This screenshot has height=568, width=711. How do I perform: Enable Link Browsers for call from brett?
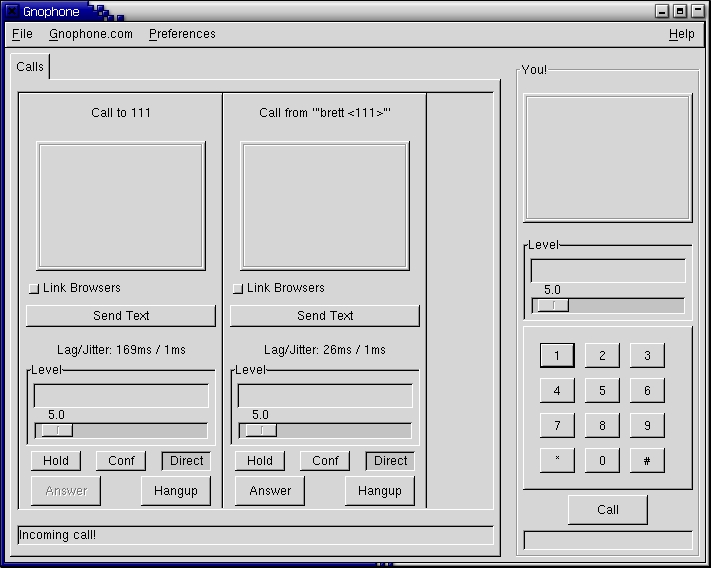[x=238, y=289]
